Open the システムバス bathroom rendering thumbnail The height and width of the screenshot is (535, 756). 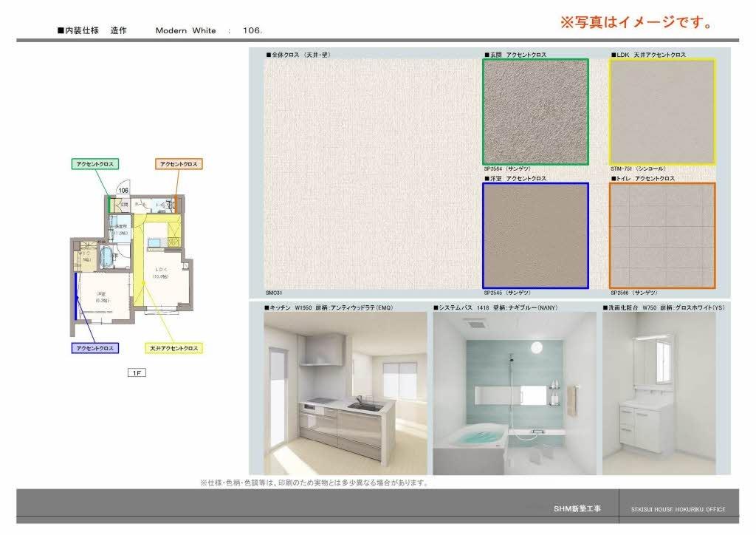[515, 393]
